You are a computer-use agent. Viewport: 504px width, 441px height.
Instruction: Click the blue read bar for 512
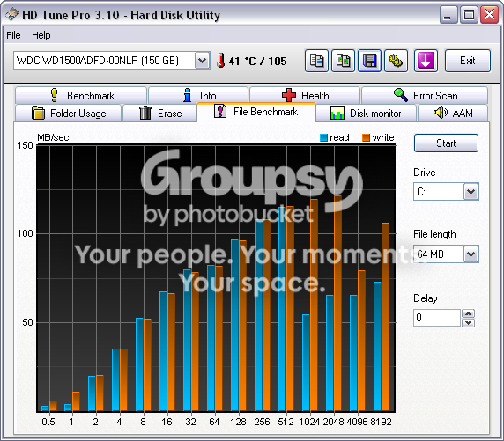[x=282, y=309]
